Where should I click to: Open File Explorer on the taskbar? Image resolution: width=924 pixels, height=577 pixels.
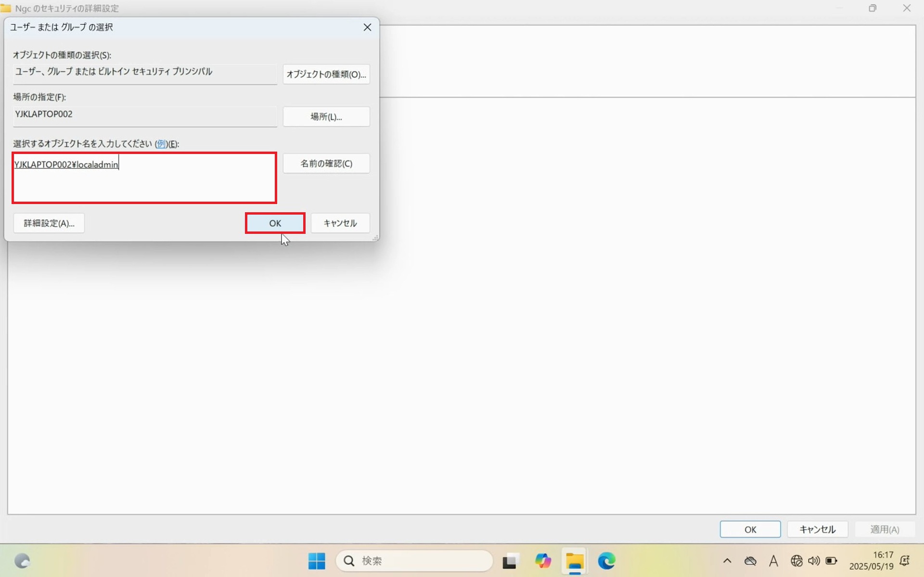click(575, 561)
